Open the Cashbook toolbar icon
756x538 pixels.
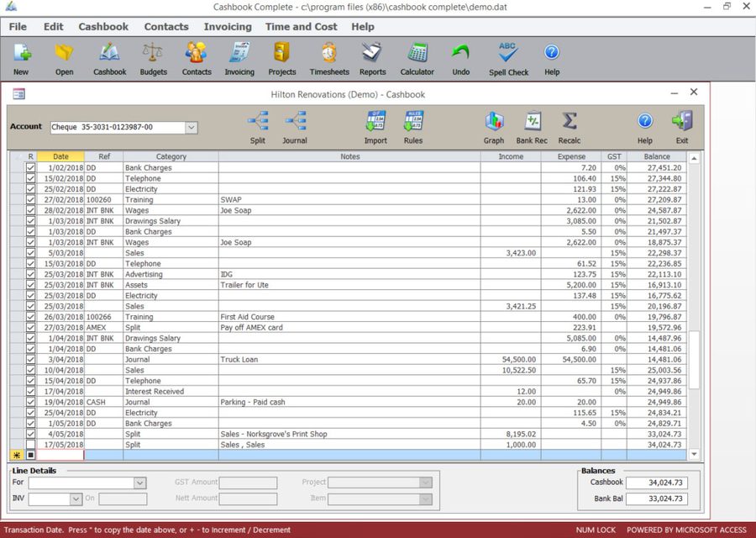(109, 52)
